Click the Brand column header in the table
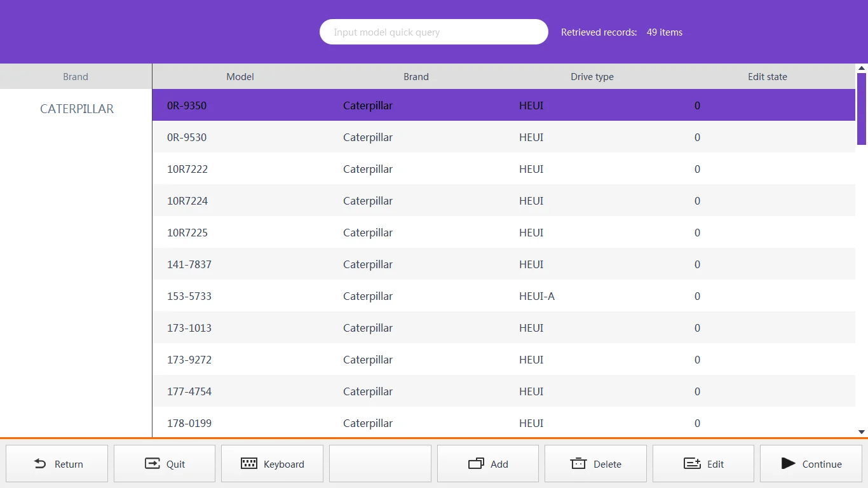This screenshot has width=868, height=488. pyautogui.click(x=416, y=77)
